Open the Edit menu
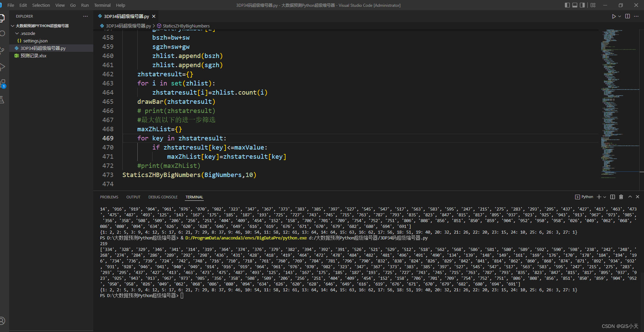Screen dimensions: 644x332 tap(23, 5)
